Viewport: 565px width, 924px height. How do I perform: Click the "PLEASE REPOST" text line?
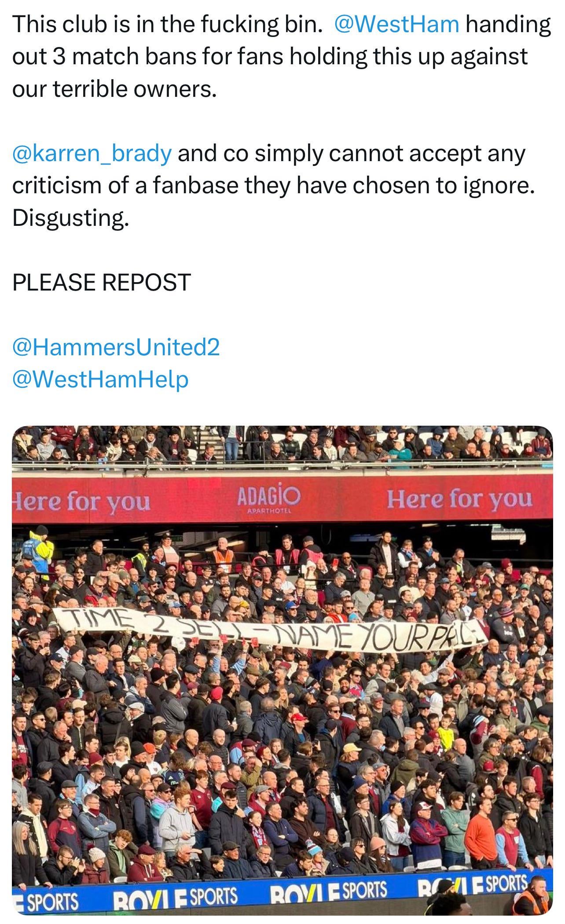coord(102,282)
